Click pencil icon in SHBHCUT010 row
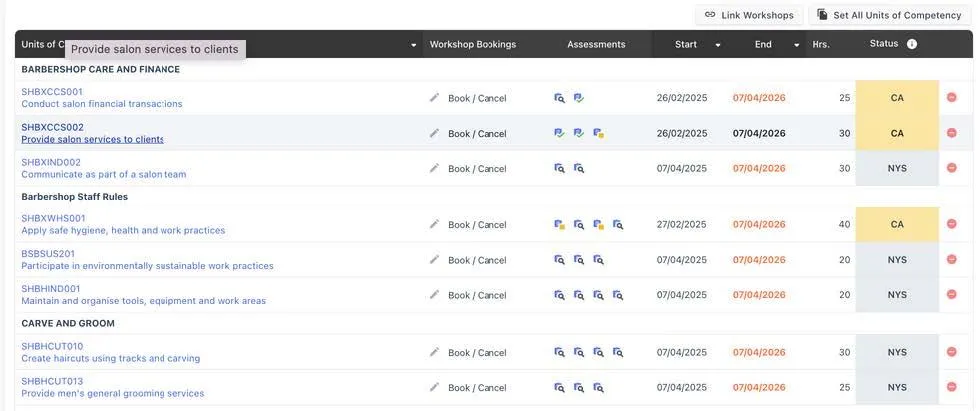The height and width of the screenshot is (411, 979). [x=434, y=352]
